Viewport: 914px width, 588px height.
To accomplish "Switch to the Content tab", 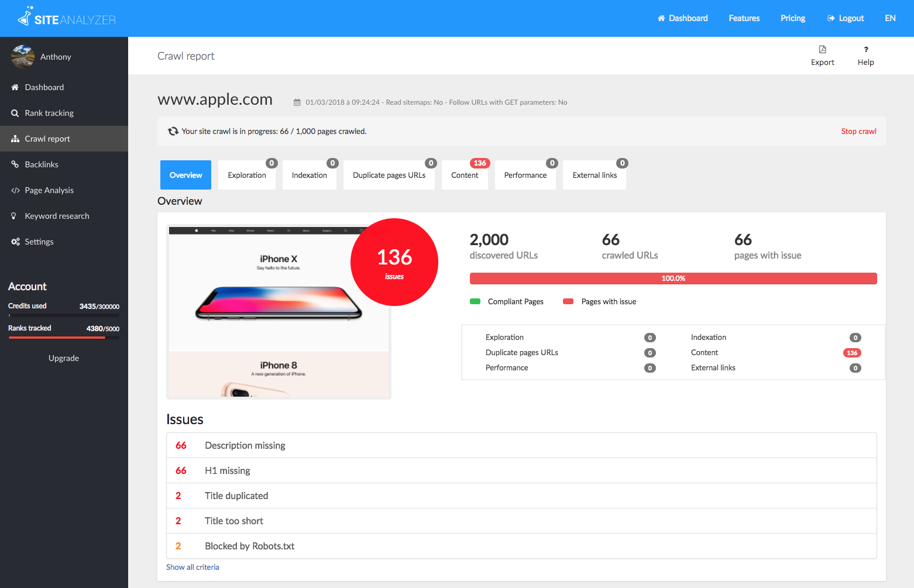I will click(465, 175).
